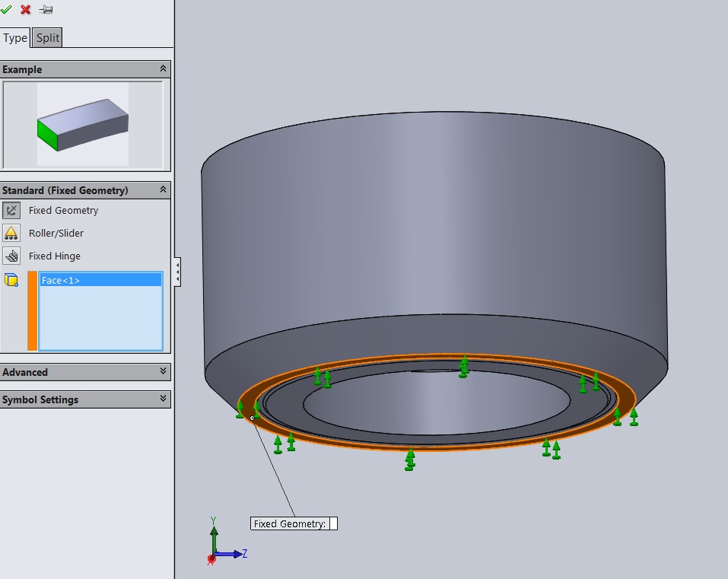728x579 pixels.
Task: Collapse the property panel using the splitter handle
Action: point(177,272)
